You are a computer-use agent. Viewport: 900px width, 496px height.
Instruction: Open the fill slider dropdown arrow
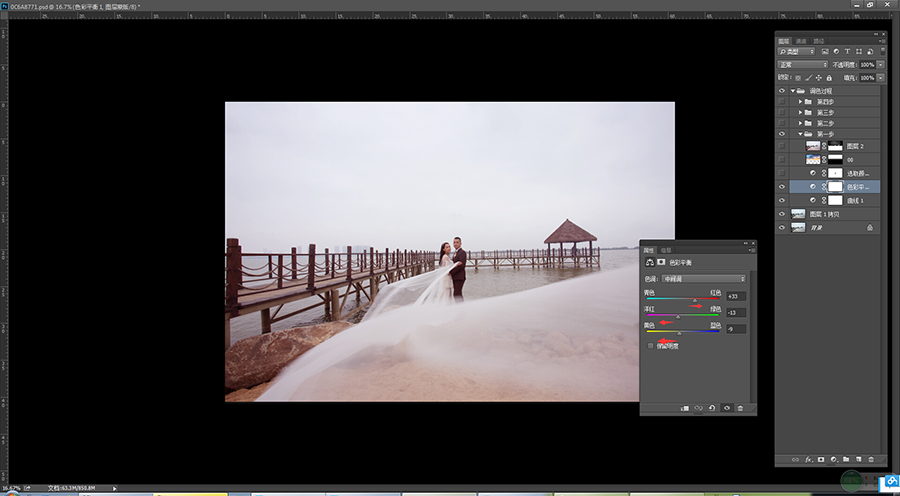click(880, 78)
